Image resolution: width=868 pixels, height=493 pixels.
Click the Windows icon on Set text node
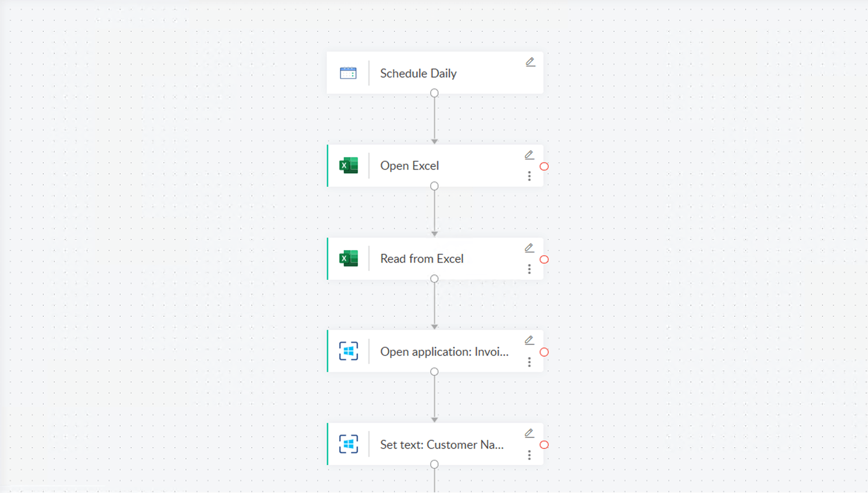click(349, 444)
